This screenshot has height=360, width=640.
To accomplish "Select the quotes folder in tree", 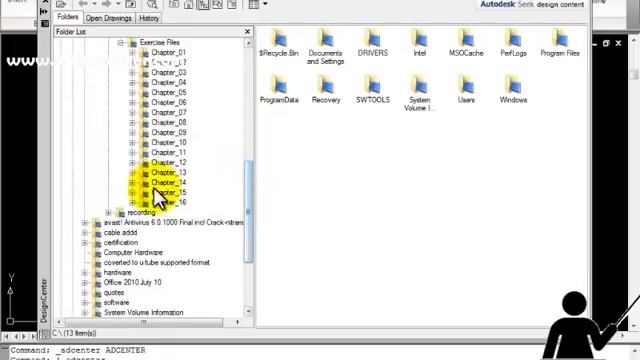I will point(113,293).
